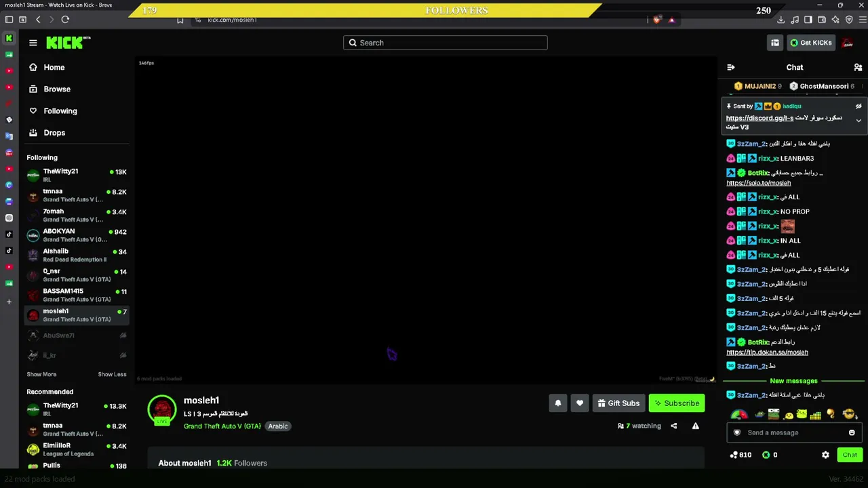Open offline AbuSwa7l channel

pyautogui.click(x=77, y=335)
